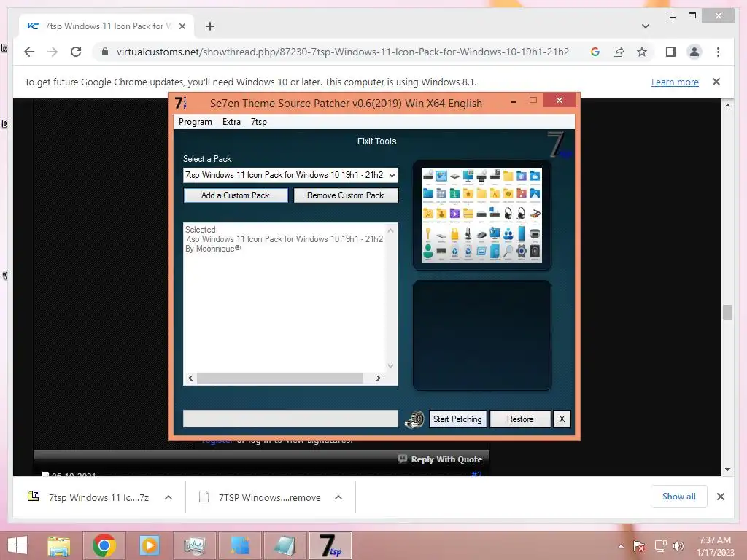747x560 pixels.
Task: Click the left arrow of info box scrollbar
Action: click(x=190, y=378)
